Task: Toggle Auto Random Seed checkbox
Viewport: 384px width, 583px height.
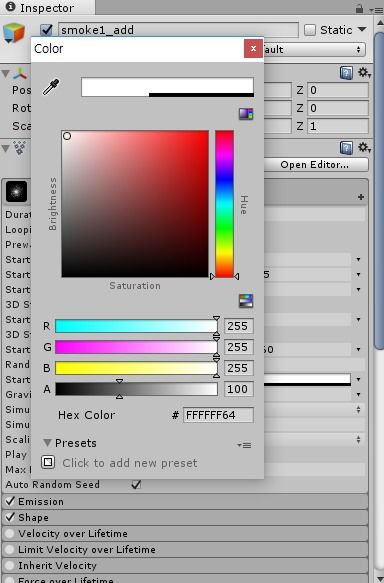Action: click(136, 484)
